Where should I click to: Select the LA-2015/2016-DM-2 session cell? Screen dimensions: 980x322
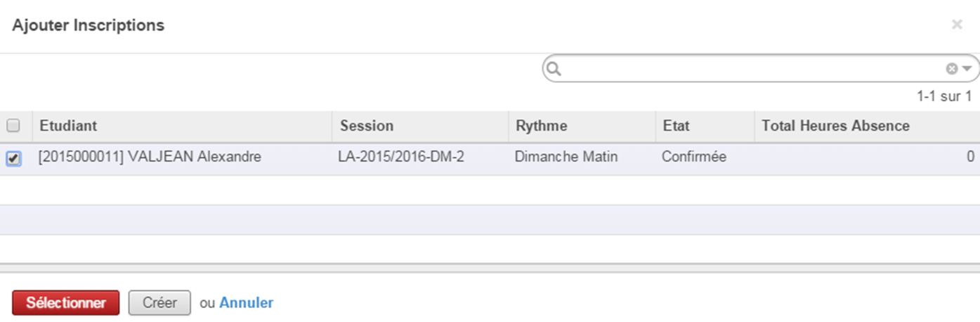[x=401, y=157]
